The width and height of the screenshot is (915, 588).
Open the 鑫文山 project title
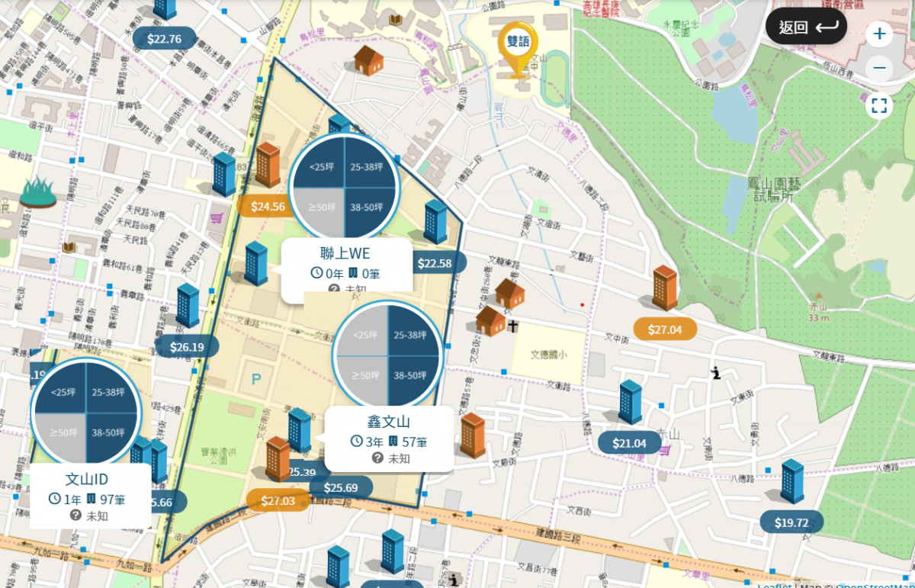pyautogui.click(x=389, y=422)
